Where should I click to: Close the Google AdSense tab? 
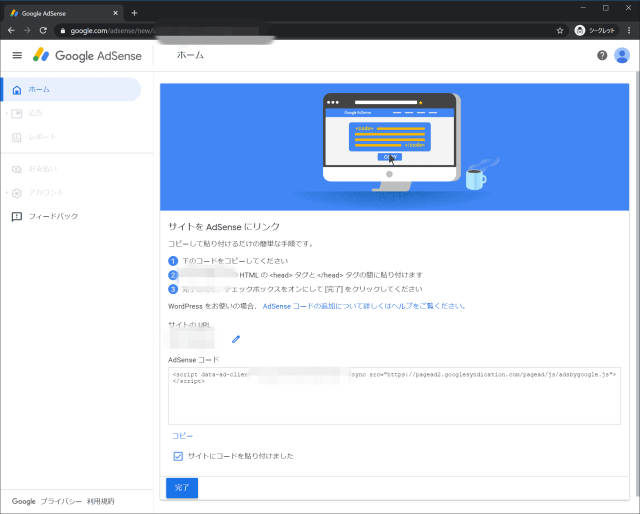[116, 13]
